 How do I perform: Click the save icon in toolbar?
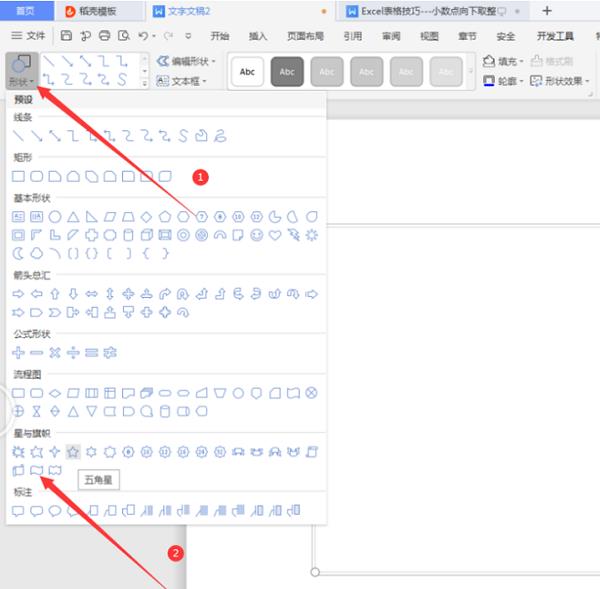tap(66, 36)
